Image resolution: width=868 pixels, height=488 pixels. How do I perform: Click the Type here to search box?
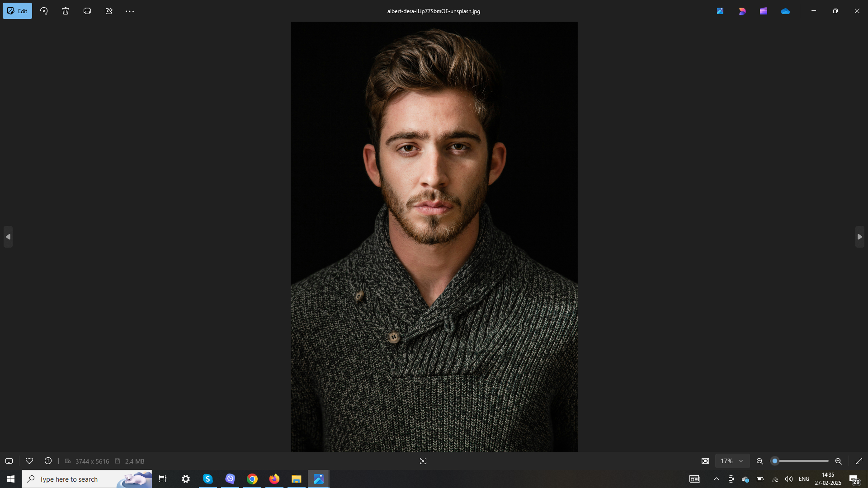87,479
